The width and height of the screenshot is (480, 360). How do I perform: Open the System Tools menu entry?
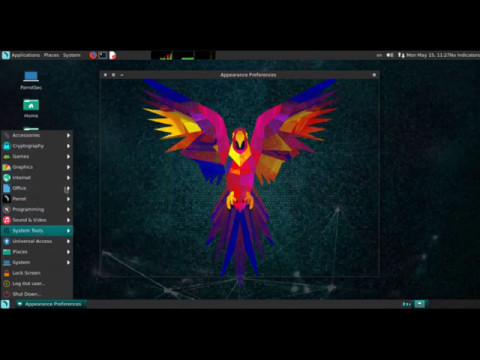[37, 231]
